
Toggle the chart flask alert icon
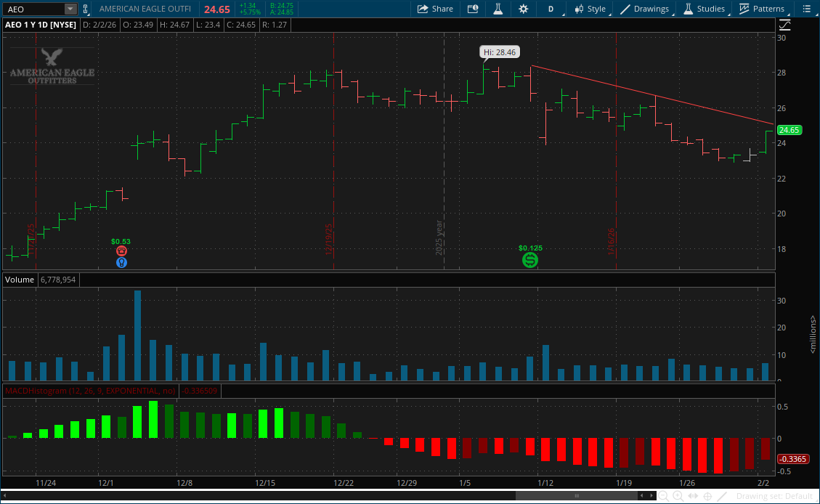pyautogui.click(x=498, y=9)
